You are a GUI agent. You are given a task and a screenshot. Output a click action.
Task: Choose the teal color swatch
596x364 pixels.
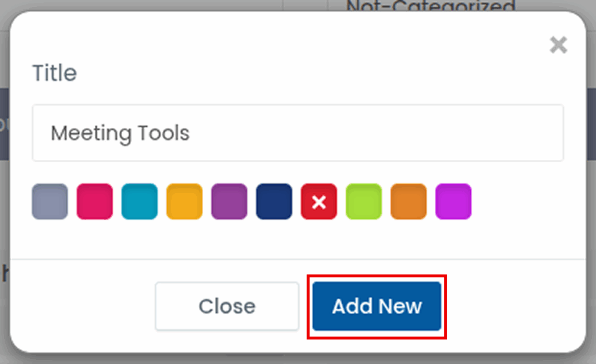[140, 202]
